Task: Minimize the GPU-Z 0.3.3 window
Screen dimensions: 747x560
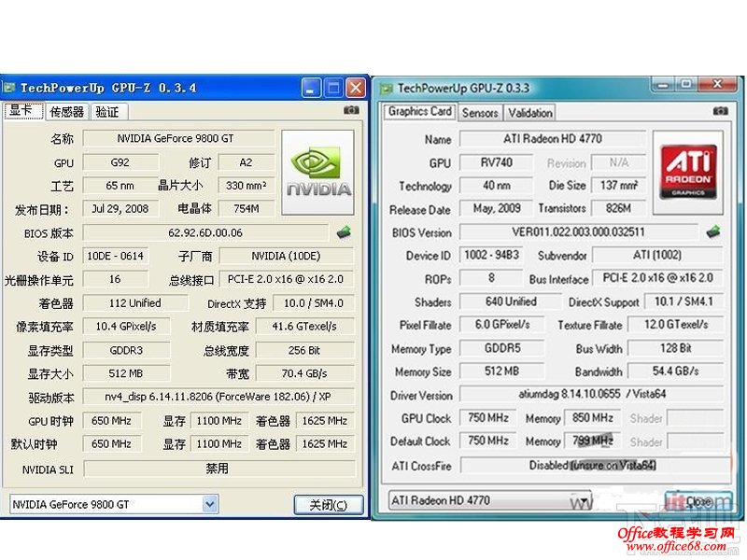Action: [x=663, y=85]
